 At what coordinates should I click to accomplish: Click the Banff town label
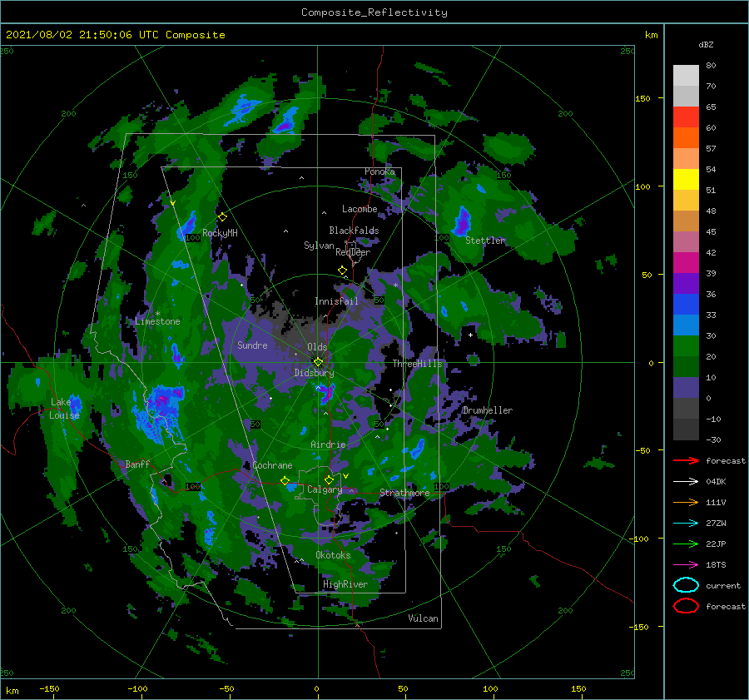(x=137, y=464)
